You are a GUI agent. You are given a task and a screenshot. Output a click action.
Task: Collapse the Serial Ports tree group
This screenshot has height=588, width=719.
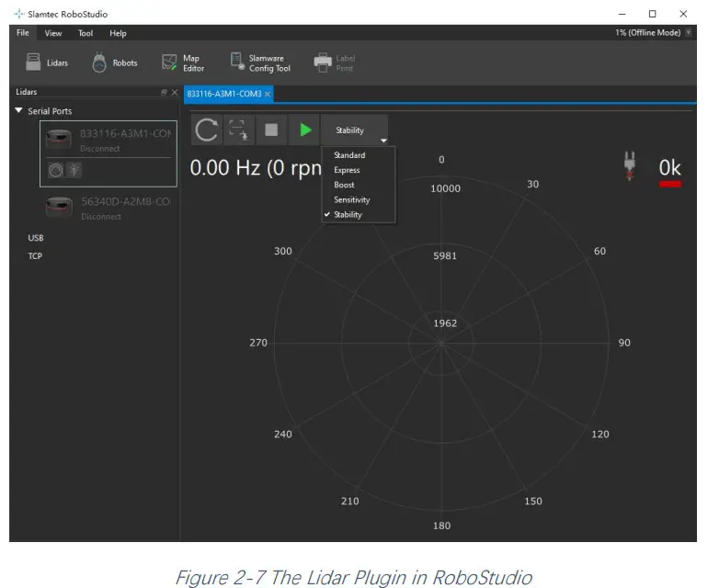point(18,110)
